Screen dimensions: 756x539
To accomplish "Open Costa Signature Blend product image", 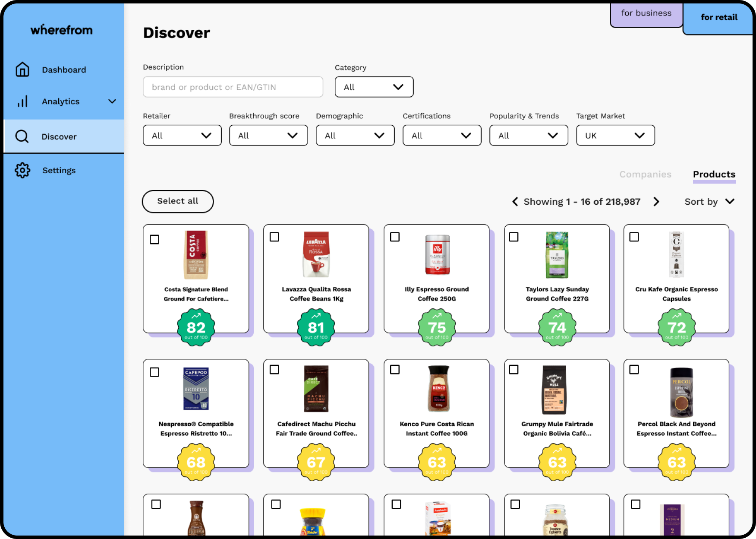I will pyautogui.click(x=196, y=255).
